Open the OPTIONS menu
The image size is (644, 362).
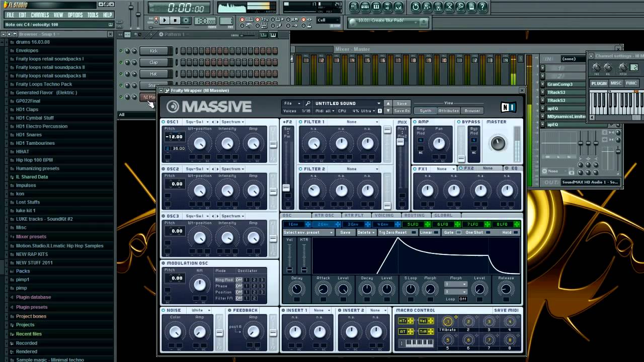click(x=75, y=15)
